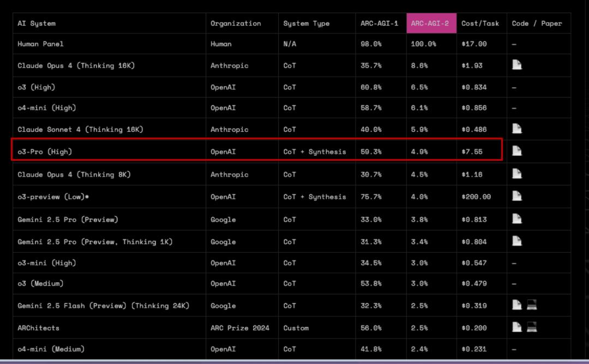Open the Gemini 2.5 Flash (Preview) code icon
The width and height of the screenshot is (589, 364).
click(532, 305)
